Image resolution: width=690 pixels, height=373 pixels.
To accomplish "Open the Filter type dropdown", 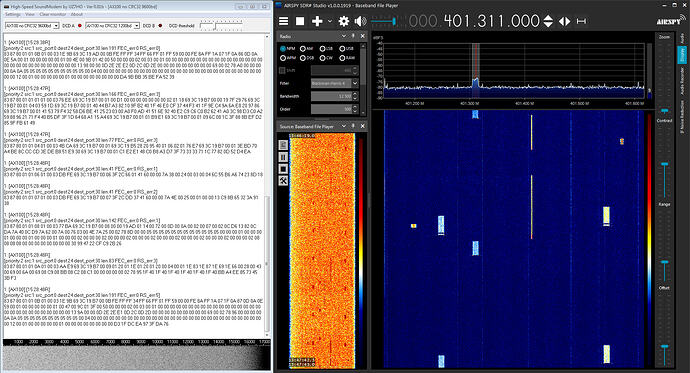I will (355, 83).
